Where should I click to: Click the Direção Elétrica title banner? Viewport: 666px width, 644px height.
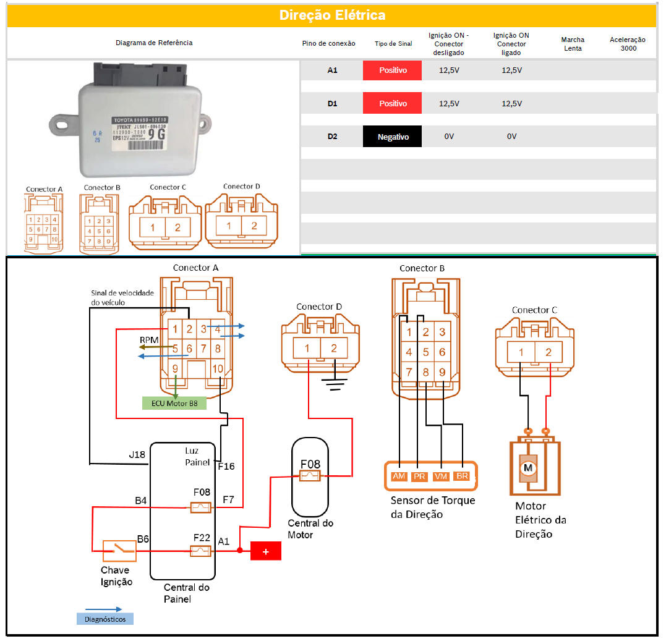click(332, 15)
